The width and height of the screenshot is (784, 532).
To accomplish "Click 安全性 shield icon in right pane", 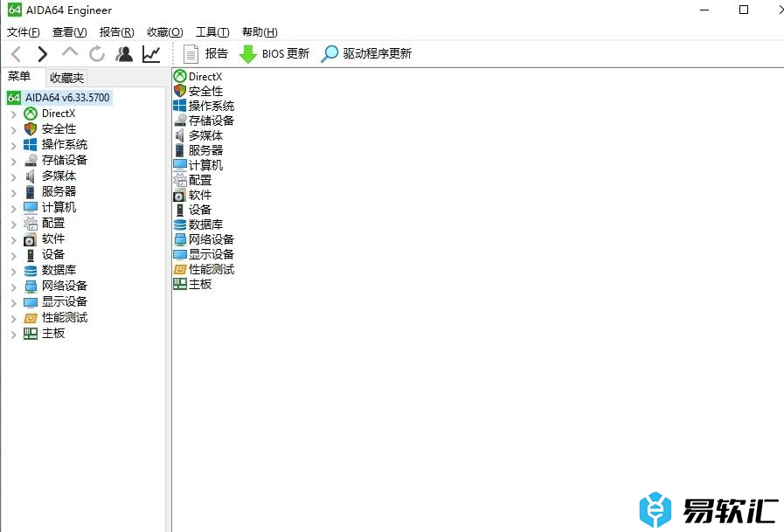I will 180,91.
